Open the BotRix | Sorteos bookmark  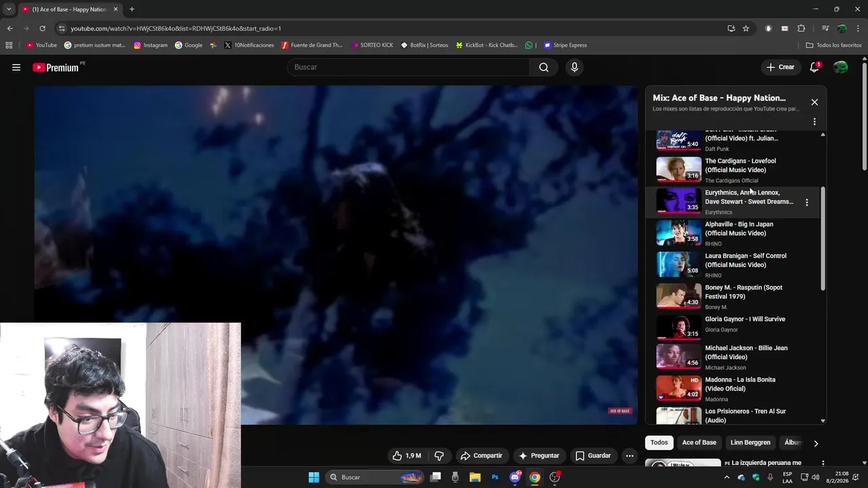(425, 45)
